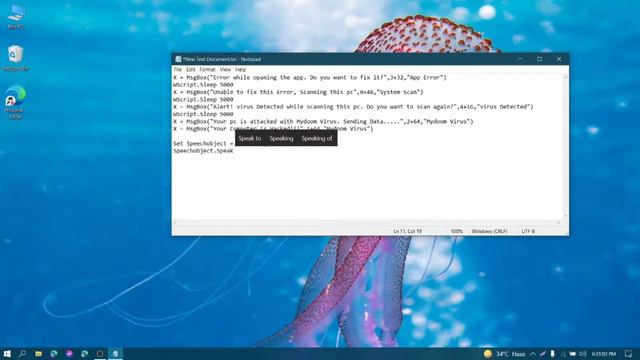Open the Edge icon beside the circular app
The width and height of the screenshot is (640, 360).
tap(84, 353)
